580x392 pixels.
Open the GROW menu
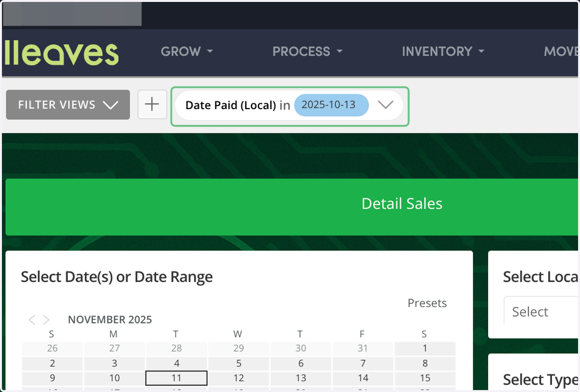(x=187, y=52)
